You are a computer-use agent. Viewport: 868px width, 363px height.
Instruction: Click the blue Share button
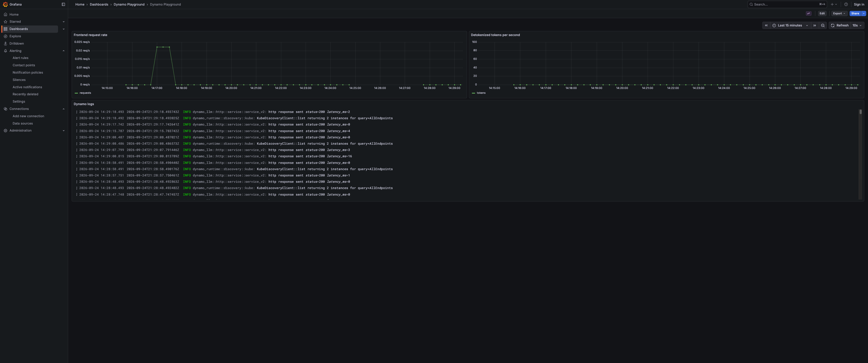(855, 13)
